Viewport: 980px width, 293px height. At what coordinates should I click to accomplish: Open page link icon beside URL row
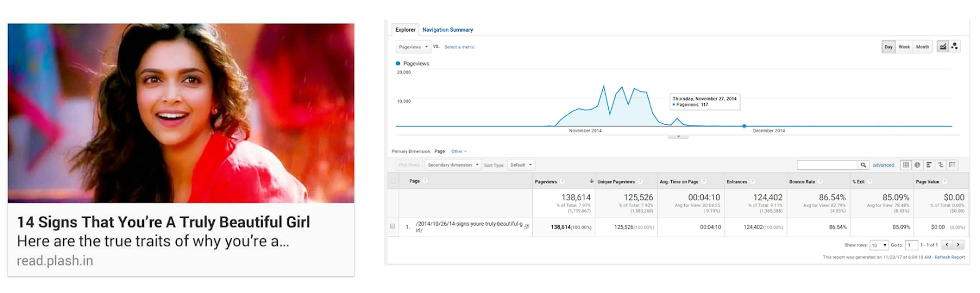click(x=526, y=226)
